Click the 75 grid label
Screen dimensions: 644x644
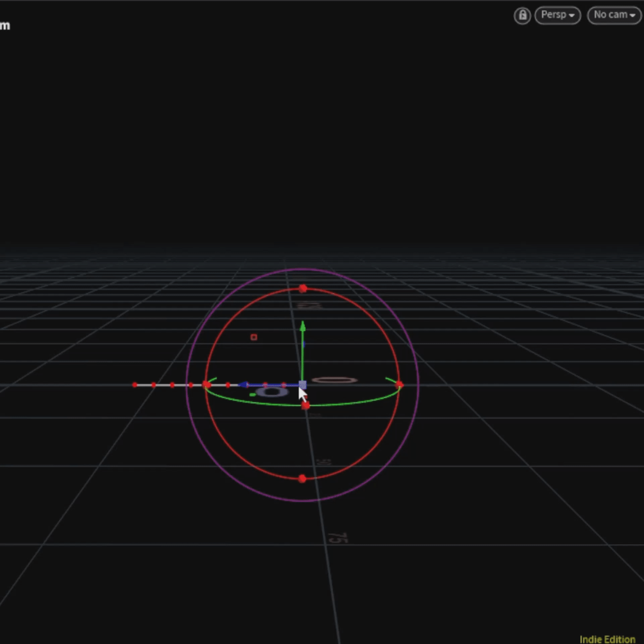337,538
